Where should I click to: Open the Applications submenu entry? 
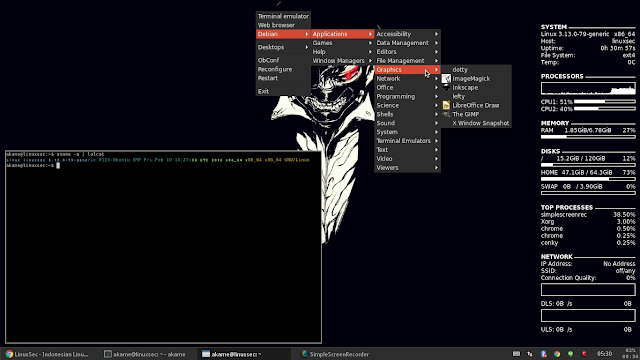(x=342, y=34)
